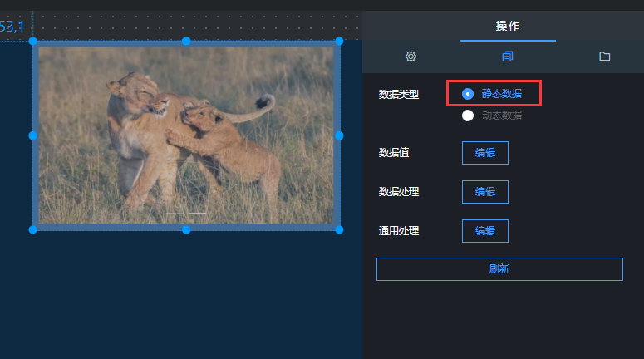Open the gear settings panel icon
The width and height of the screenshot is (644, 359).
pos(410,57)
